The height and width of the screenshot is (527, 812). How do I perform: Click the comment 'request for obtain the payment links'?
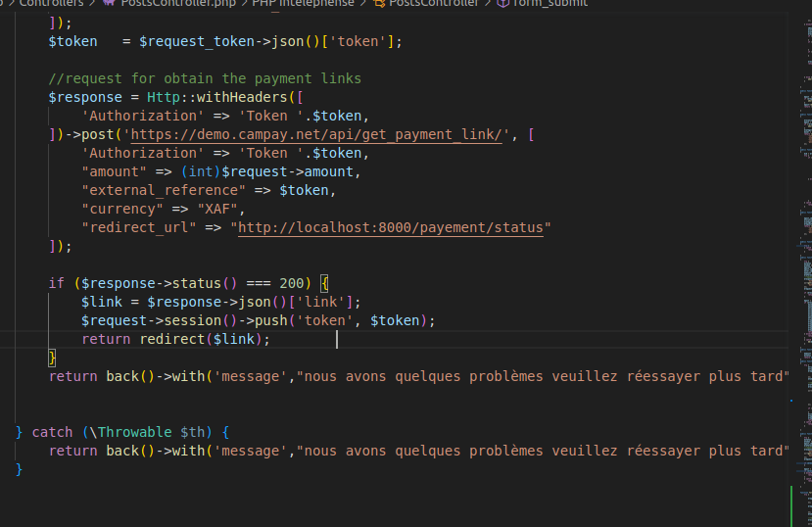[x=205, y=78]
